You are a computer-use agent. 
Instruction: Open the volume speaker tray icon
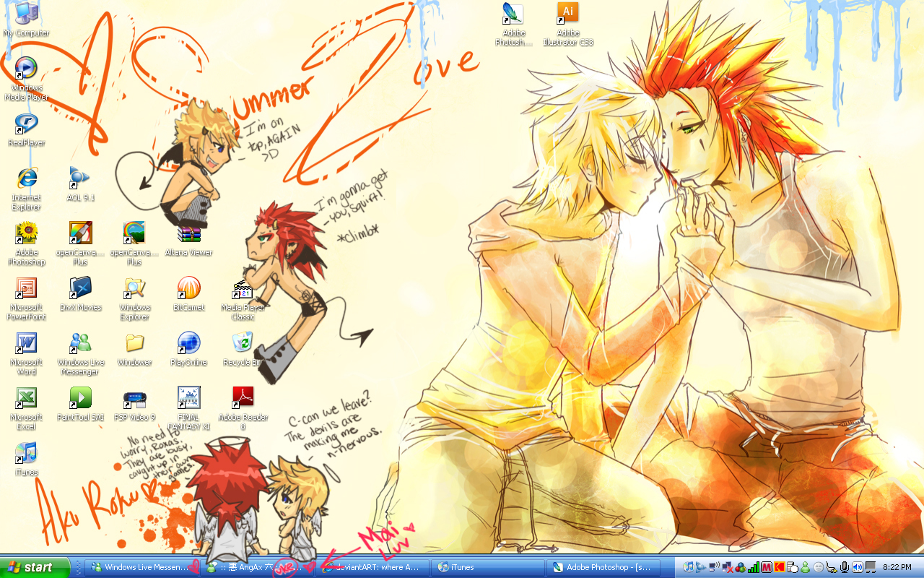(858, 567)
